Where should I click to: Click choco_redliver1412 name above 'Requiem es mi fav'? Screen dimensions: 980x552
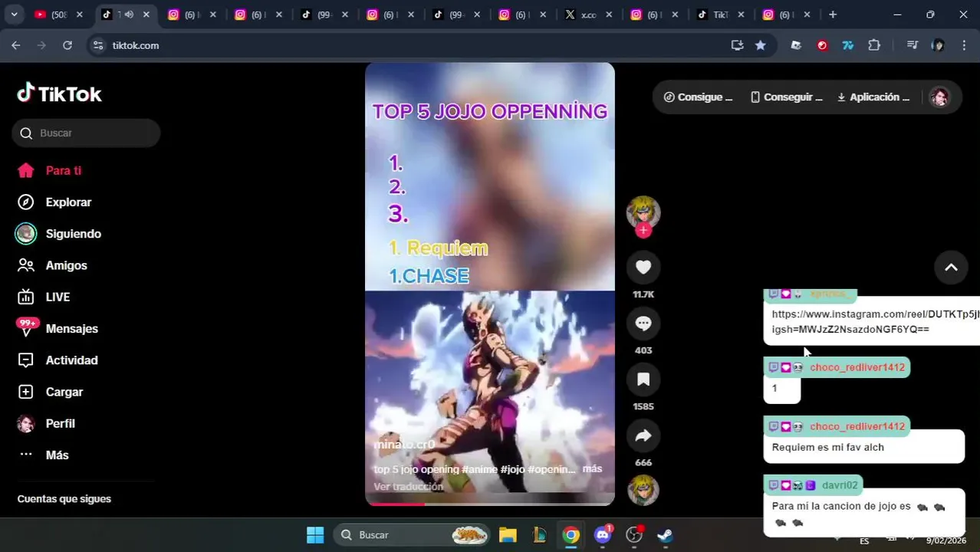point(857,426)
